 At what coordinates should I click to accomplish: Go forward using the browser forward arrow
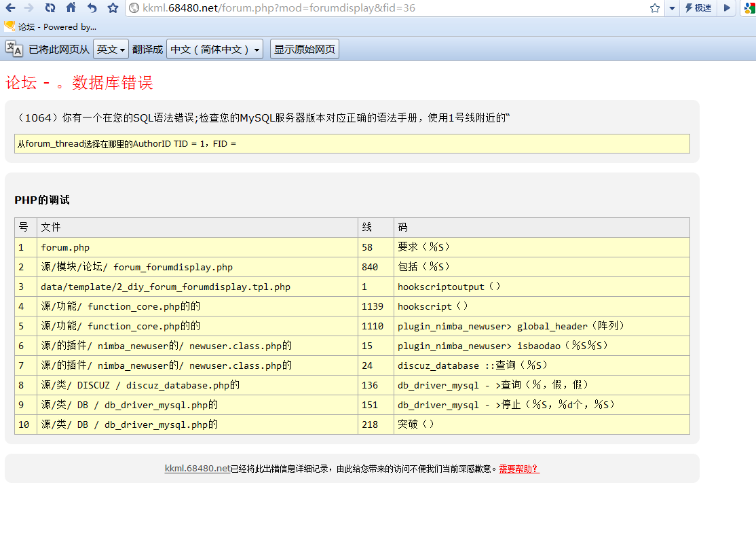[x=29, y=7]
